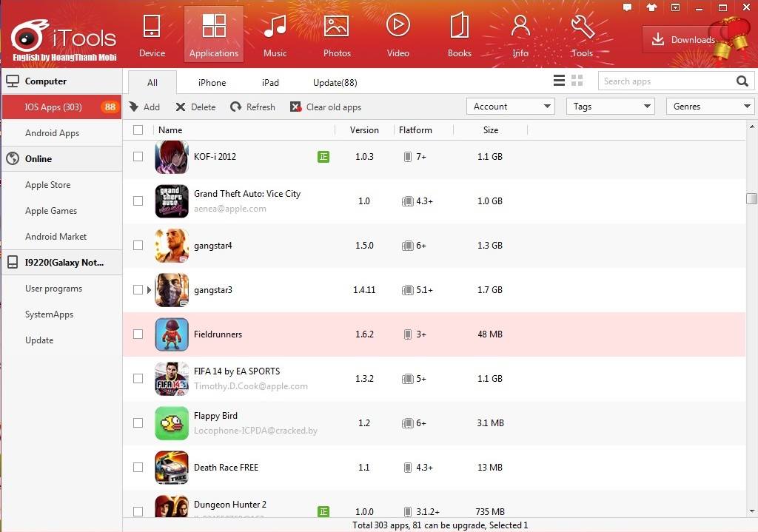Click the gangstar4 app icon
Image resolution: width=758 pixels, height=532 pixels.
coord(172,246)
